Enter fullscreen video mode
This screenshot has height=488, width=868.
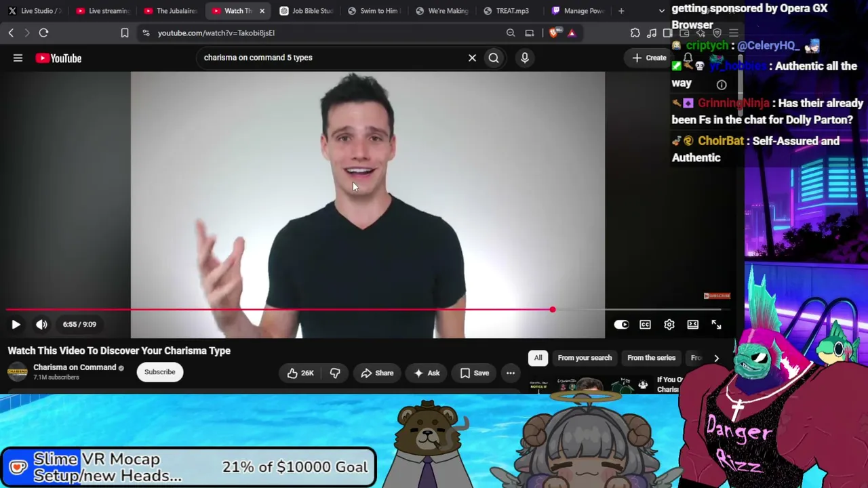pyautogui.click(x=716, y=325)
